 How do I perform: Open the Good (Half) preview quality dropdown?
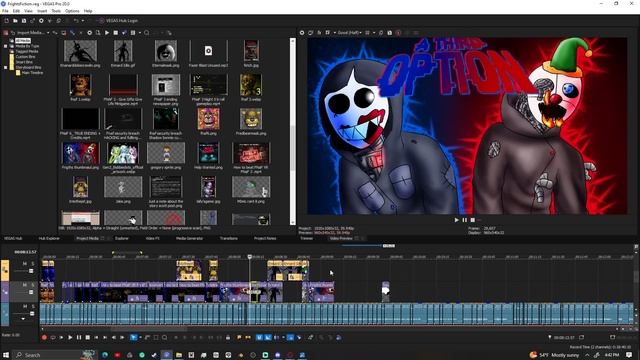click(350, 33)
